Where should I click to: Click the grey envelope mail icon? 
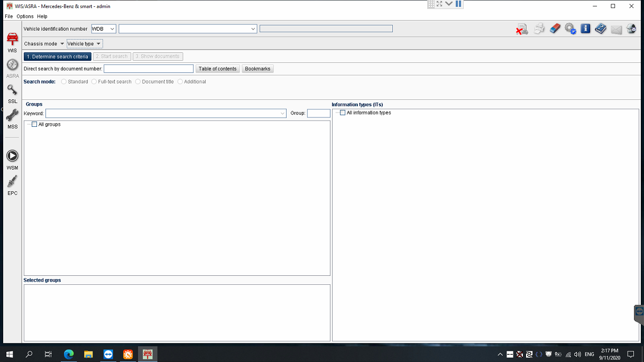[x=616, y=30]
